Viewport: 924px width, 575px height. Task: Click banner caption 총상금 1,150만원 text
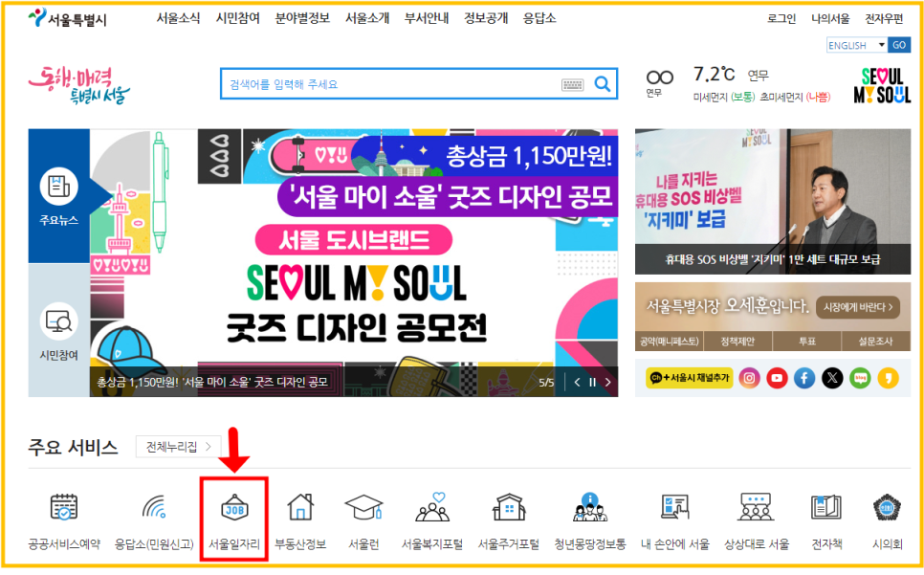pos(212,383)
